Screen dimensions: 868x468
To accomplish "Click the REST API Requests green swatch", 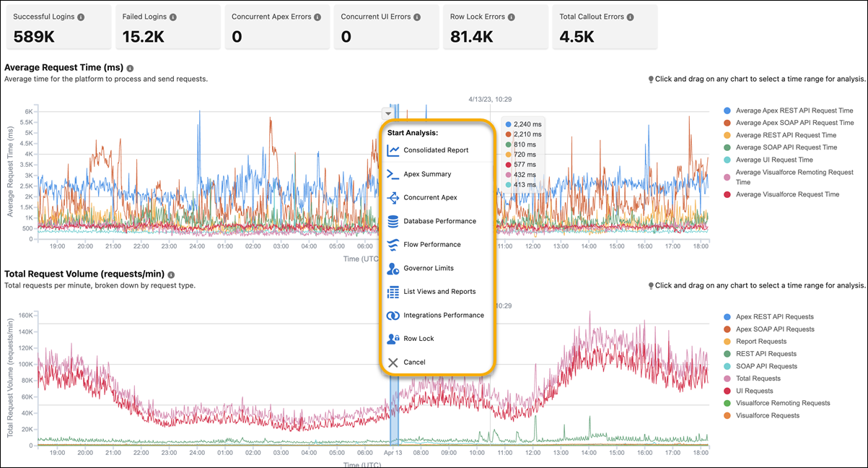I will coord(727,354).
